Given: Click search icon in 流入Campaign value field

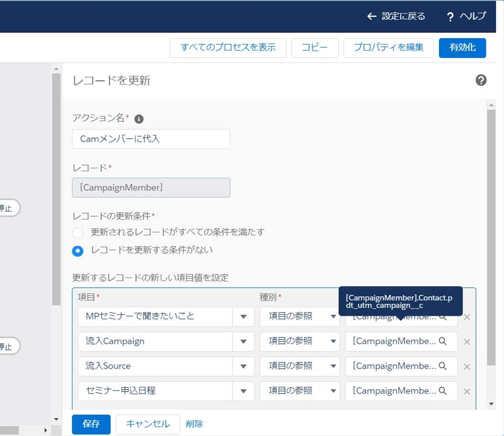Looking at the screenshot, I should [442, 341].
